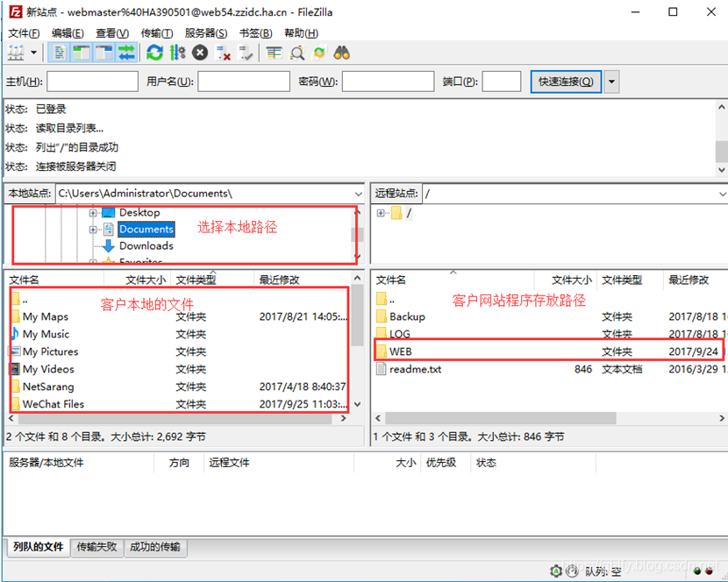Open the 传输(T) menu

tap(157, 33)
